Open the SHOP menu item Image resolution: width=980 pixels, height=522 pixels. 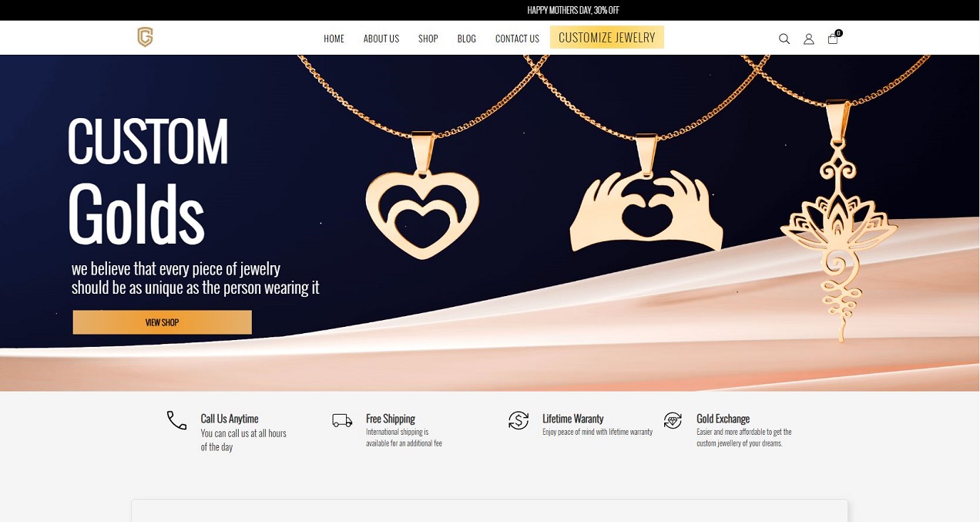click(428, 39)
